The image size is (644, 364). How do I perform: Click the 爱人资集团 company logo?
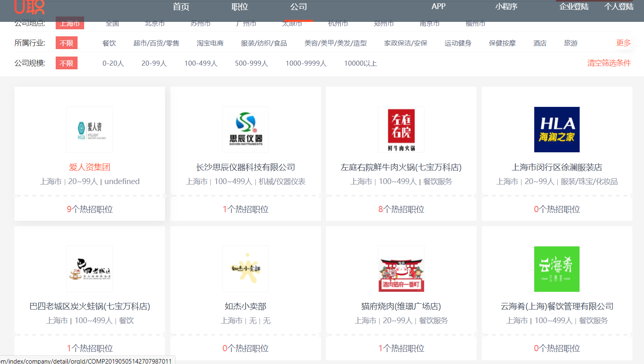pyautogui.click(x=90, y=130)
